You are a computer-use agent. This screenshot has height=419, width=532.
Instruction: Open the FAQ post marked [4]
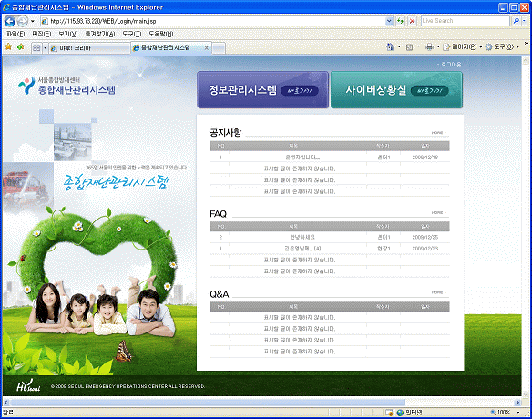click(302, 249)
